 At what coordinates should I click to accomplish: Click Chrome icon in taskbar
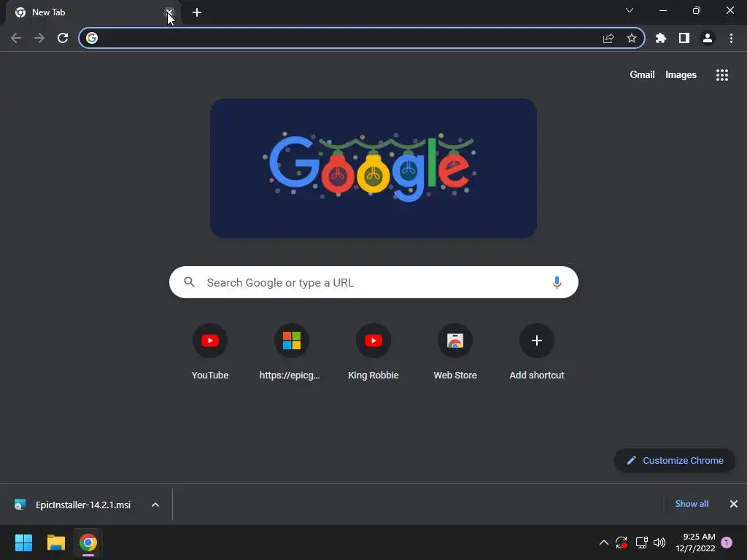pos(88,542)
